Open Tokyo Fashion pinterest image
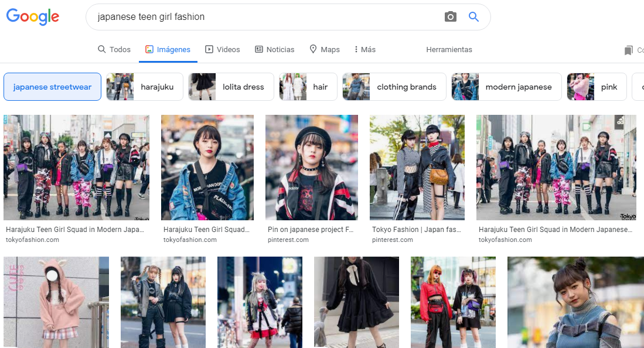Image resolution: width=644 pixels, height=348 pixels. pos(417,168)
